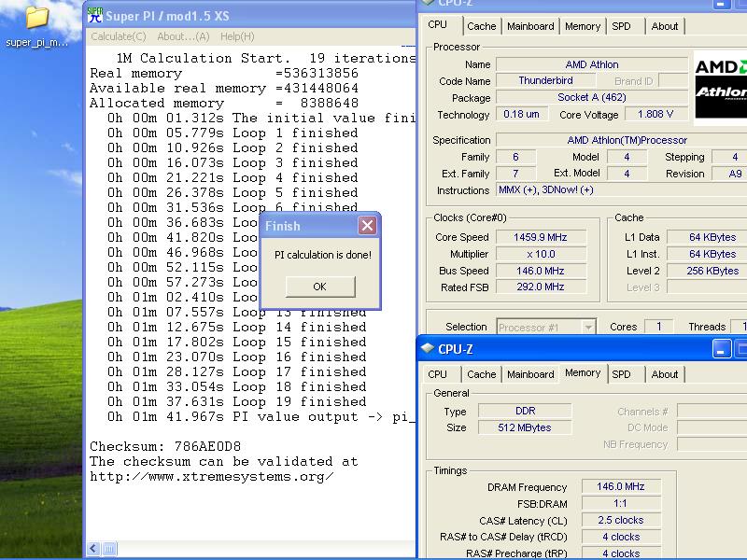The width and height of the screenshot is (747, 560).
Task: Click the Name field AMD Athlon
Action: pos(592,64)
